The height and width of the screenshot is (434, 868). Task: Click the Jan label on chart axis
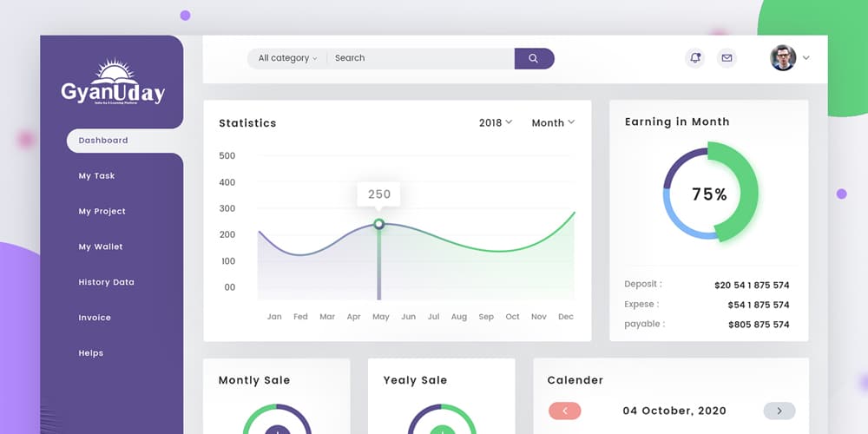point(274,317)
